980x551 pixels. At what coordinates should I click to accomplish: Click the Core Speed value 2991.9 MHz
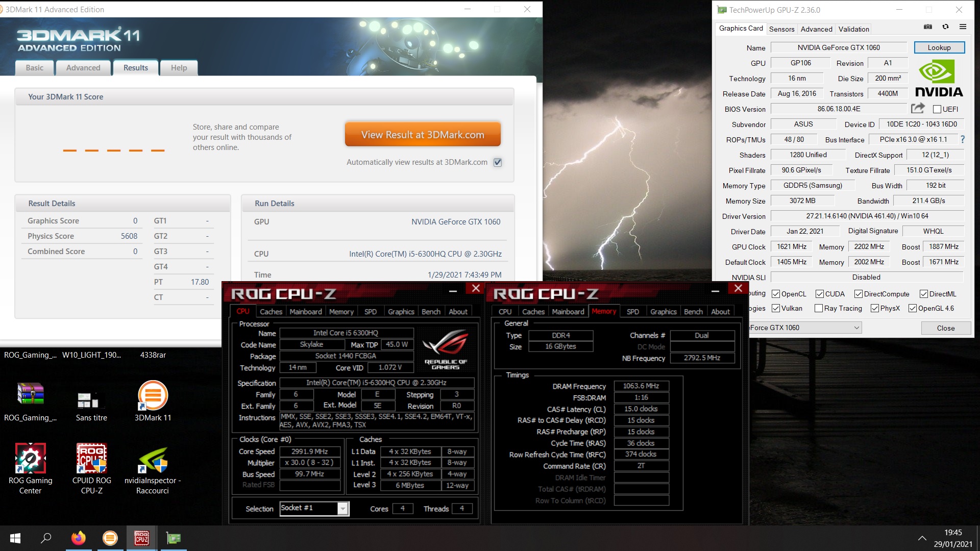[x=310, y=451]
